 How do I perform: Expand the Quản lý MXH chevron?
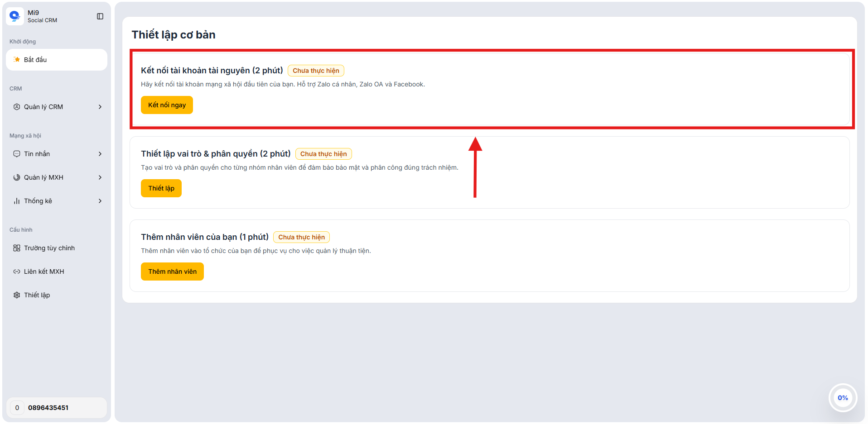(100, 177)
